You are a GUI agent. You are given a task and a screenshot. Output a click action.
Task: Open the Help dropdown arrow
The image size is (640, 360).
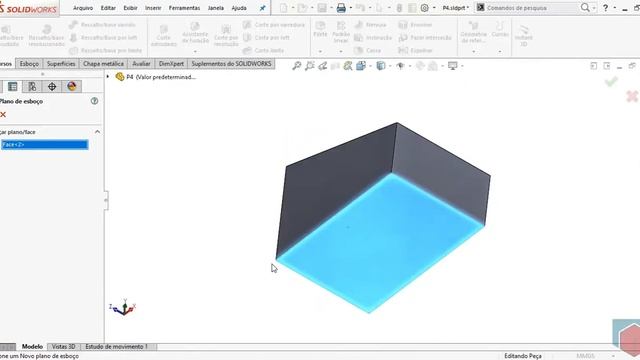615,8
